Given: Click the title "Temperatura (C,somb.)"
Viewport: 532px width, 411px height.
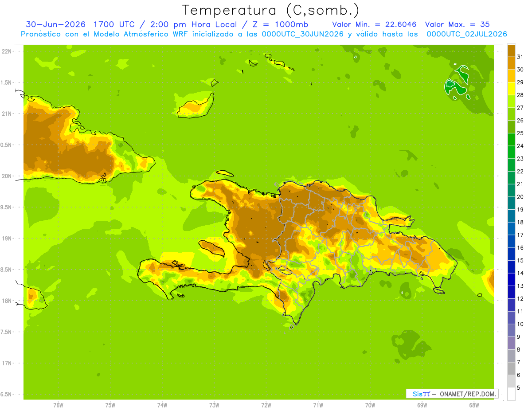Looking at the screenshot, I should click(271, 10).
